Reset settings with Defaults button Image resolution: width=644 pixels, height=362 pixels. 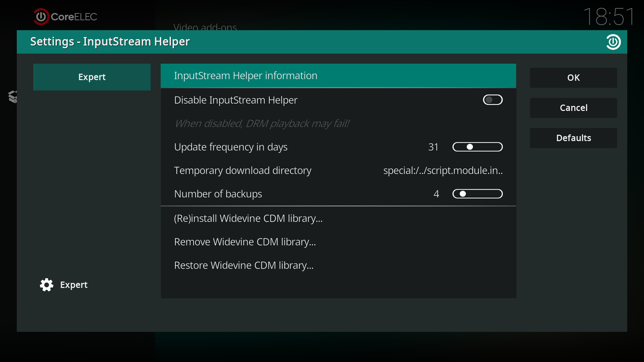click(x=573, y=138)
